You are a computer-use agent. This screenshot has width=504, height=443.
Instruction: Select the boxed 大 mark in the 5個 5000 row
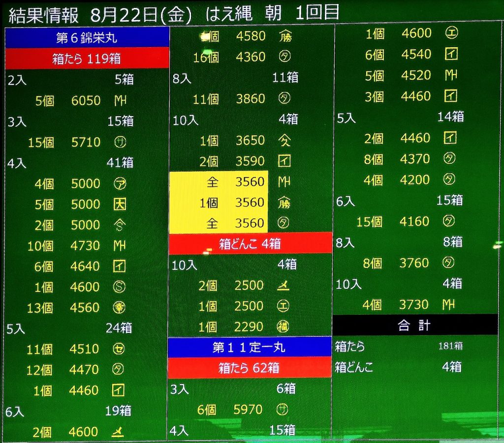(120, 204)
